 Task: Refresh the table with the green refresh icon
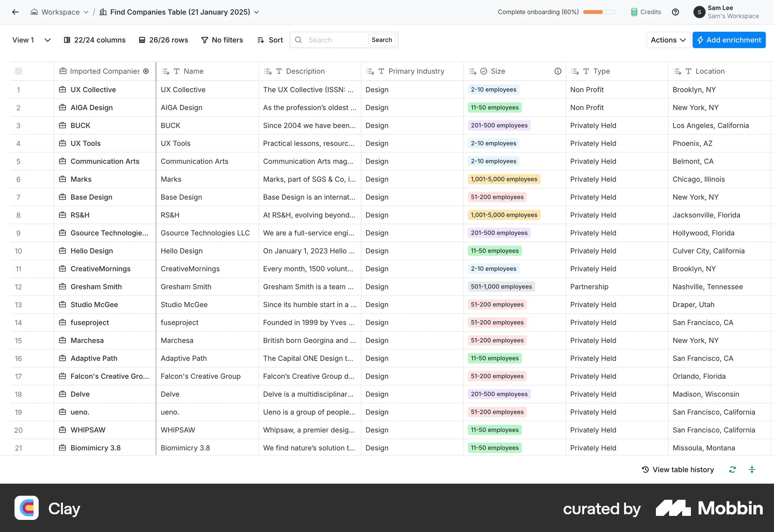click(732, 470)
